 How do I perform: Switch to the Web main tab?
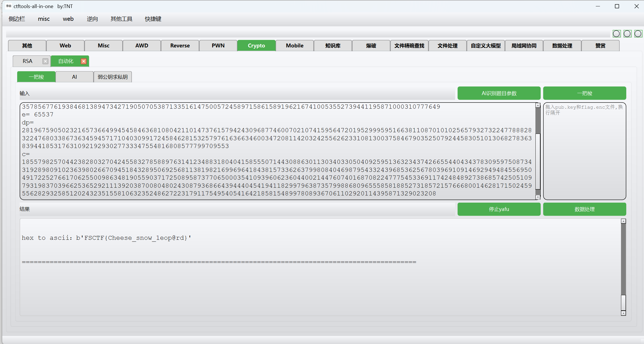pos(65,46)
